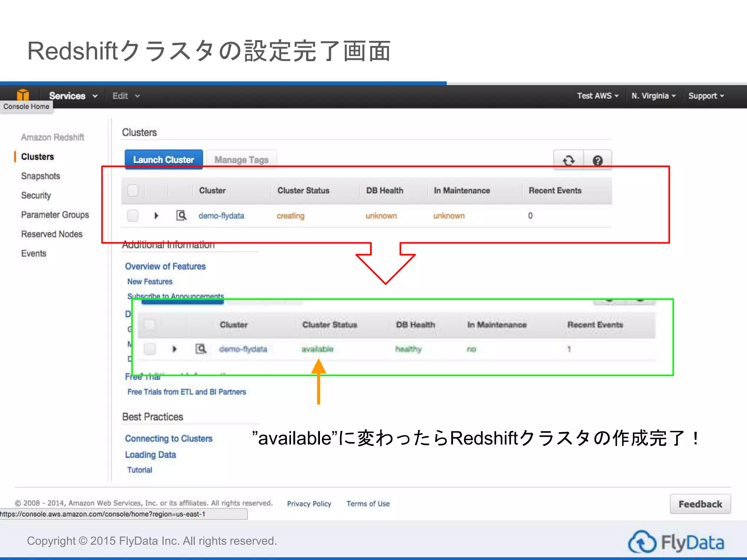Screen dimensions: 747x560
Task: Expand the creating demo-flydata row triangle
Action: (156, 215)
